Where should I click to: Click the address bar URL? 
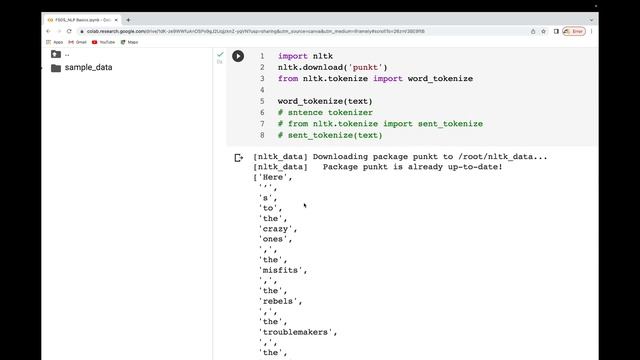(x=256, y=31)
